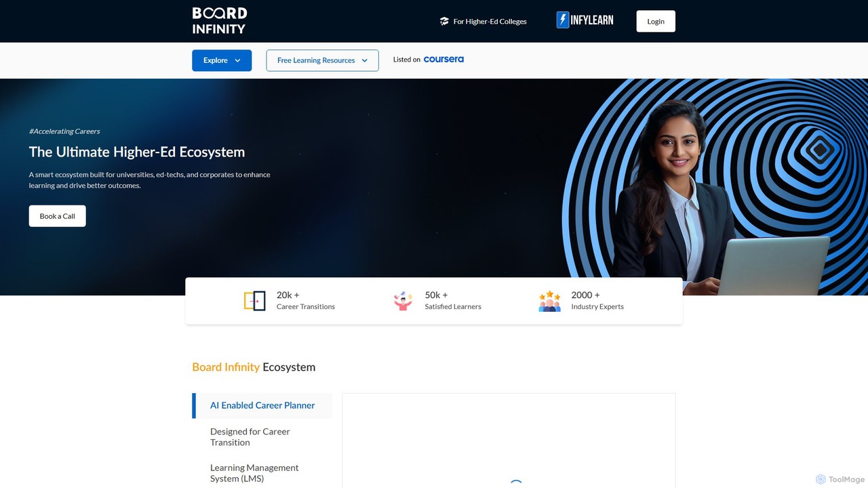Select the AI Enabled Career Planner tab
The image size is (868, 488).
(x=262, y=405)
